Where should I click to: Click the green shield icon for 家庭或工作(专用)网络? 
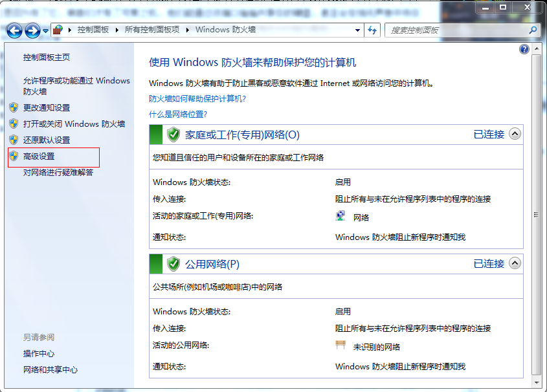(173, 135)
